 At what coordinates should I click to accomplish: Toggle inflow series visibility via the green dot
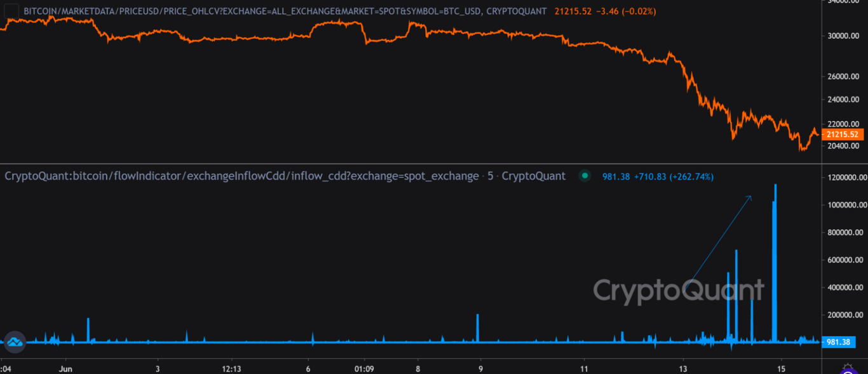tap(585, 176)
